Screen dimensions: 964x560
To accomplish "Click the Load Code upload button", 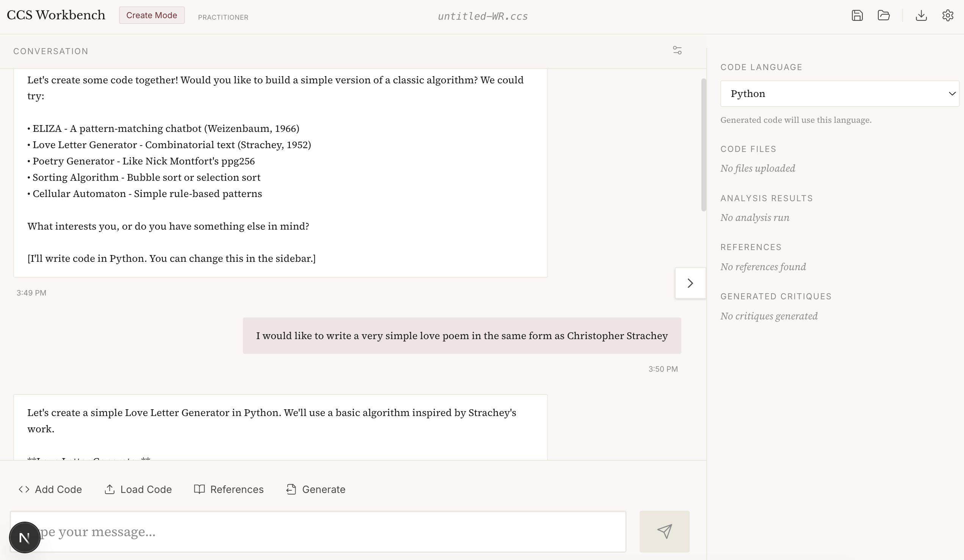I will point(138,489).
